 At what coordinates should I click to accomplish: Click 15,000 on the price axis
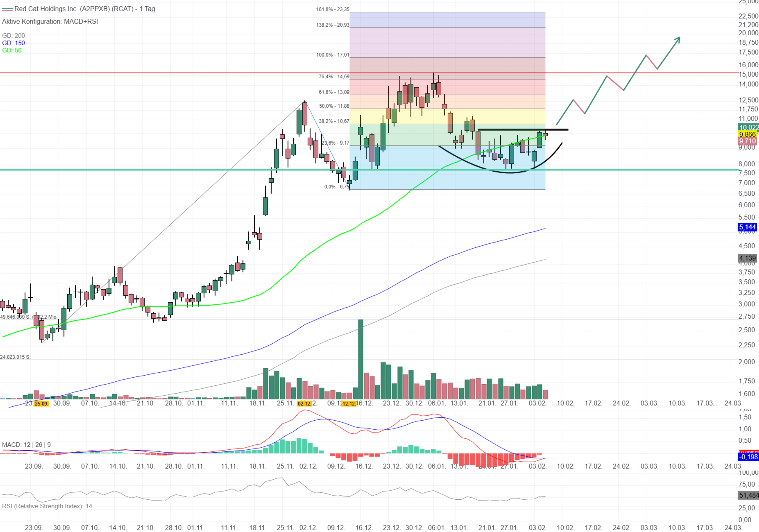pyautogui.click(x=748, y=74)
